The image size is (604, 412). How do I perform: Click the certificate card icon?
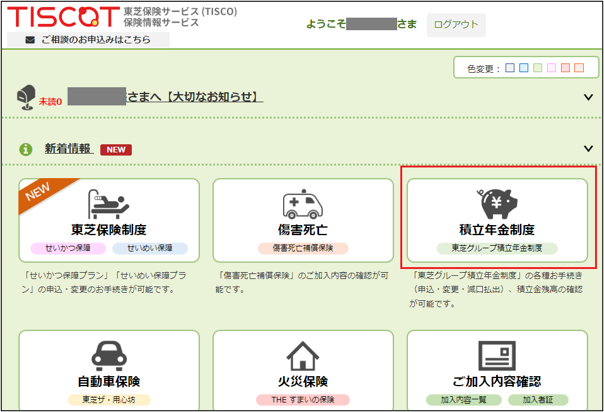coord(497,356)
